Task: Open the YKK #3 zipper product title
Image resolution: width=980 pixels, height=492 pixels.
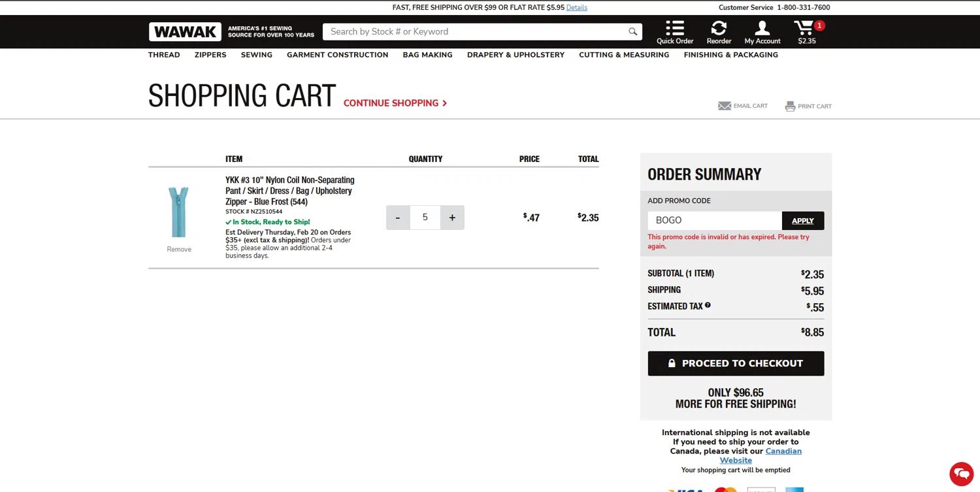Action: 290,191
